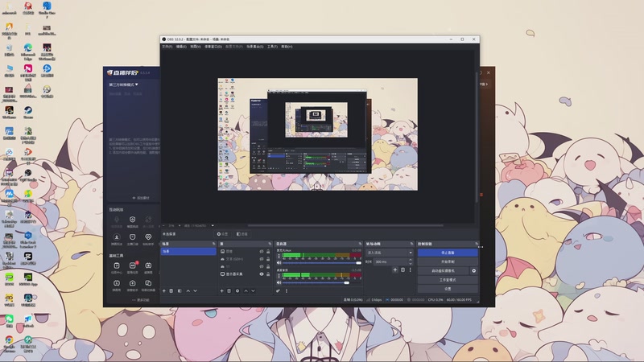
Task: Move source down arrow in 来源 dock
Action: (x=254, y=291)
